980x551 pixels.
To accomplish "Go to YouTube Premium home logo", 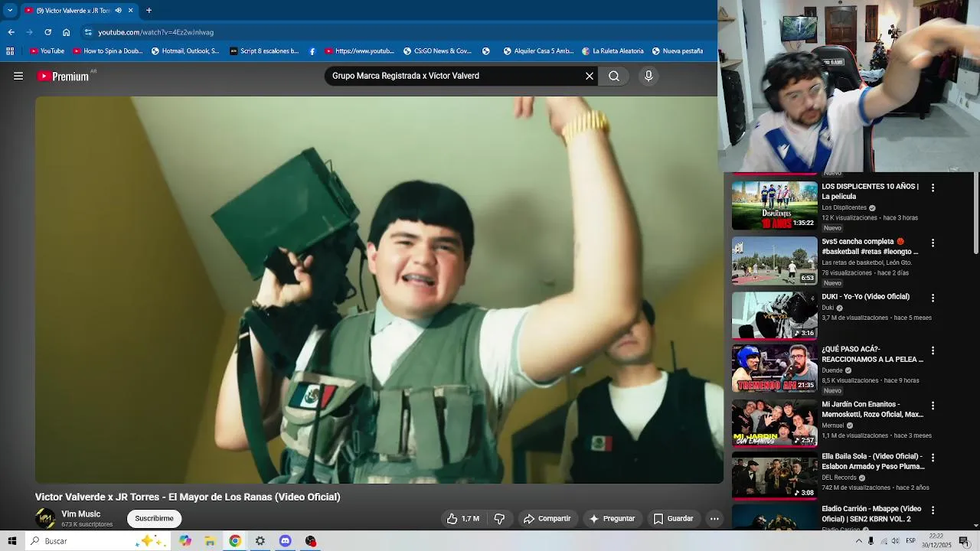I will [x=63, y=76].
